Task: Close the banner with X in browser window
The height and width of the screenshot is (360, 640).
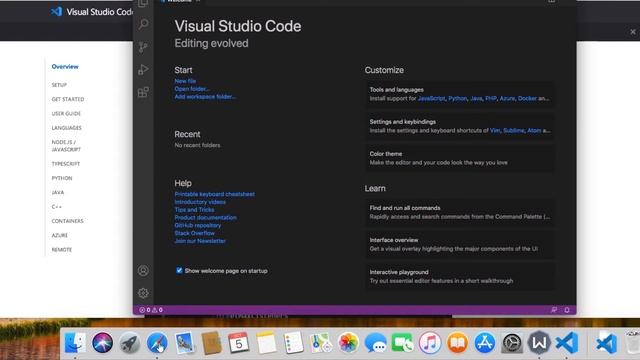Action: point(633,32)
